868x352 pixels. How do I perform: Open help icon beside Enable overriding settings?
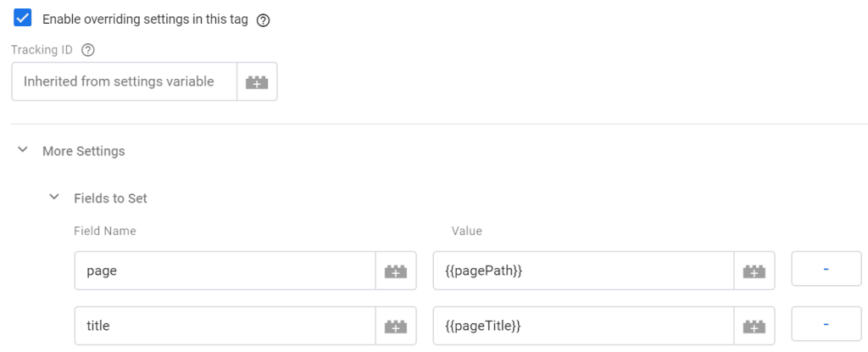coord(264,20)
